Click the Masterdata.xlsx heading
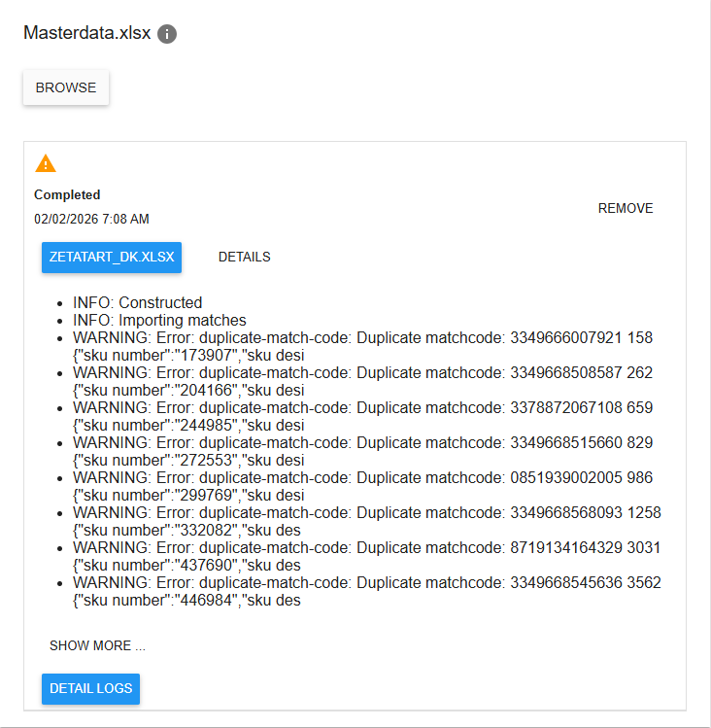 pos(87,33)
